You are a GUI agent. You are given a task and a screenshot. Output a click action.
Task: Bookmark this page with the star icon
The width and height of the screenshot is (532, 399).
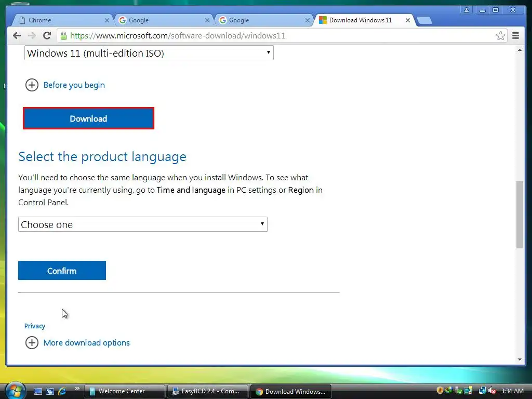point(500,36)
